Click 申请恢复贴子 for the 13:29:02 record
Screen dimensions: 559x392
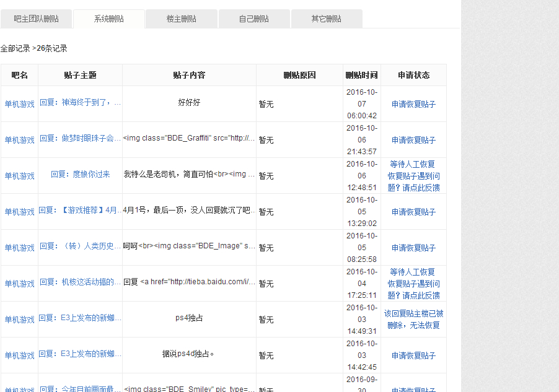(413, 212)
